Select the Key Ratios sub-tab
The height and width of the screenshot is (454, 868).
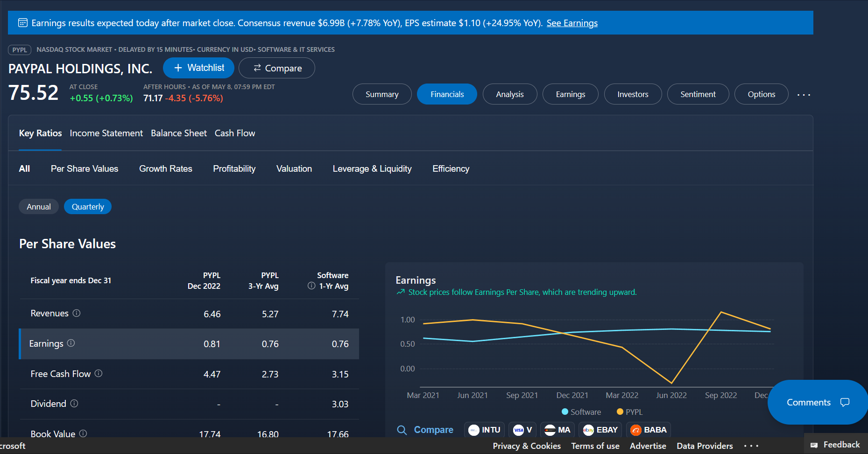[x=40, y=133]
